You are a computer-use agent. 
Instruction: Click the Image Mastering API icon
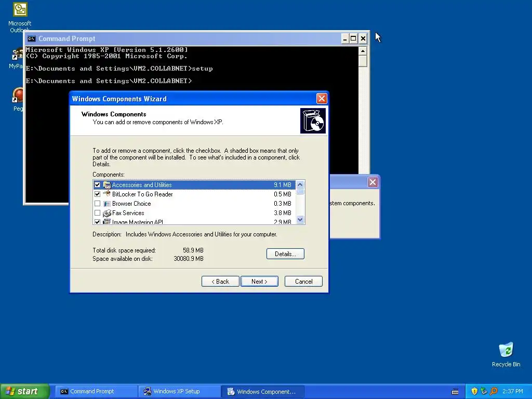[x=107, y=221]
